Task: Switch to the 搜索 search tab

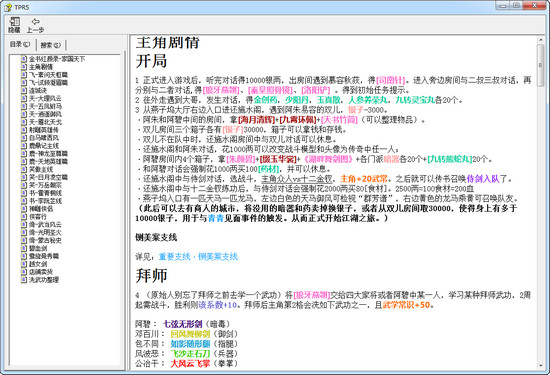Action: tap(51, 45)
